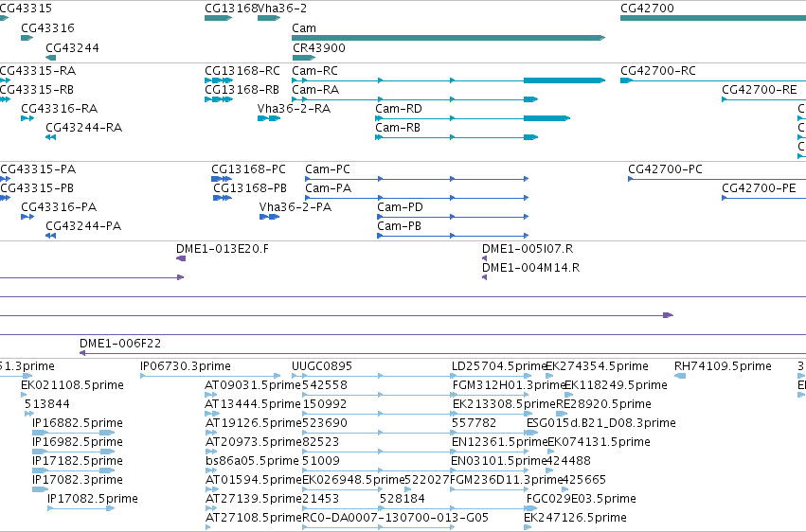The width and height of the screenshot is (806, 532).
Task: Click CG43244-PA protein label
Action: [x=83, y=226]
